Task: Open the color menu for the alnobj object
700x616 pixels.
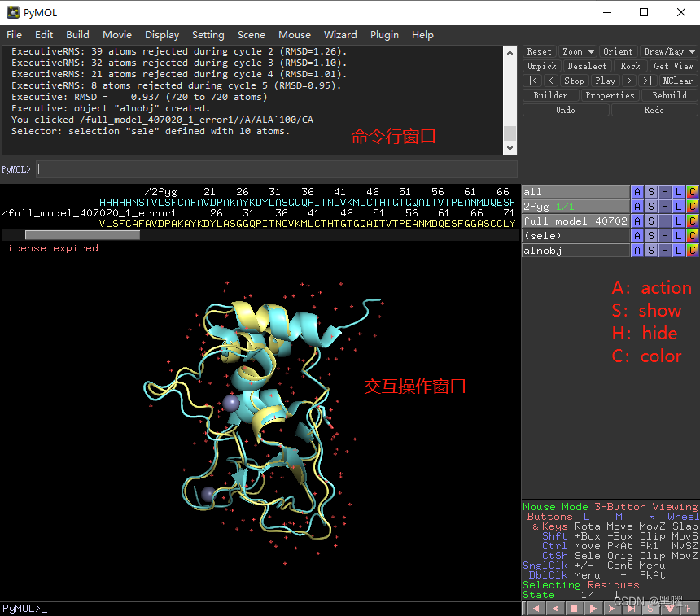Action: point(693,251)
